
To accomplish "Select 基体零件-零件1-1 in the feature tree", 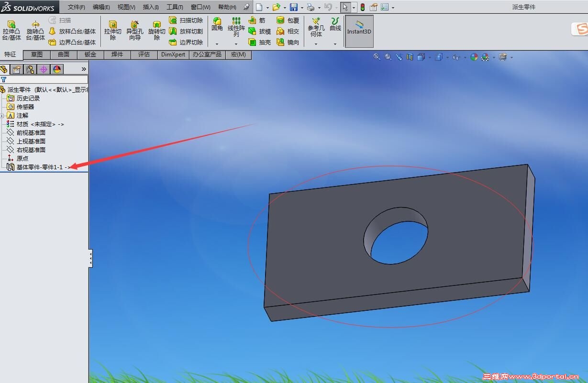I will click(x=40, y=167).
